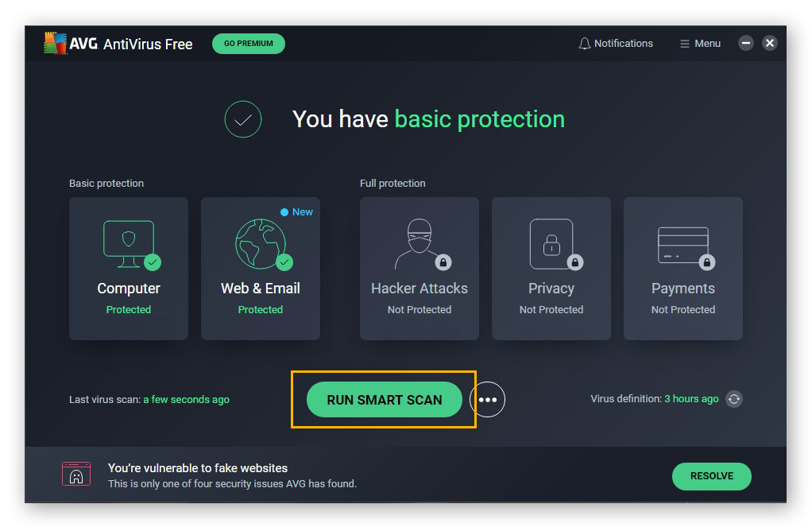Click the Privacy lock icon
The height and width of the screenshot is (531, 812).
pyautogui.click(x=551, y=242)
